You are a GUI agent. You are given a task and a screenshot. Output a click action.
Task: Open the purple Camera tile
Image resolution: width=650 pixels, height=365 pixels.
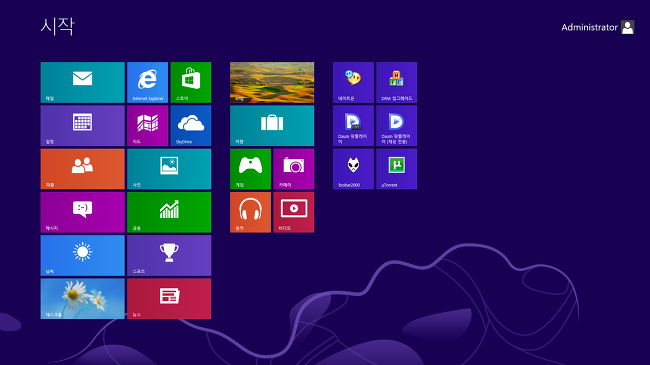(293, 169)
